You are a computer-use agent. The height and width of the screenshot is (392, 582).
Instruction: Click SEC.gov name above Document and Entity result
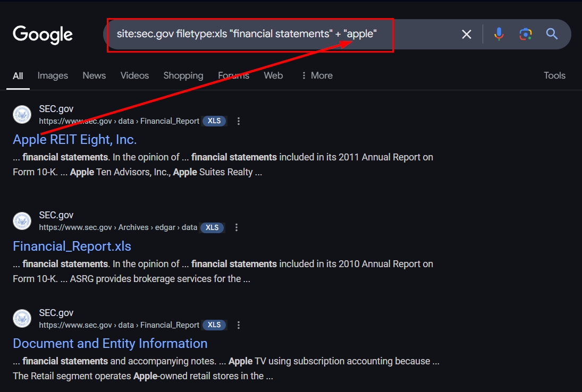click(x=56, y=313)
